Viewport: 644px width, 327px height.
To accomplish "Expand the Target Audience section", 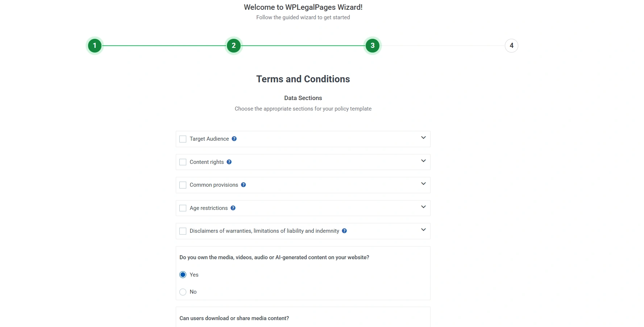I will (x=423, y=138).
